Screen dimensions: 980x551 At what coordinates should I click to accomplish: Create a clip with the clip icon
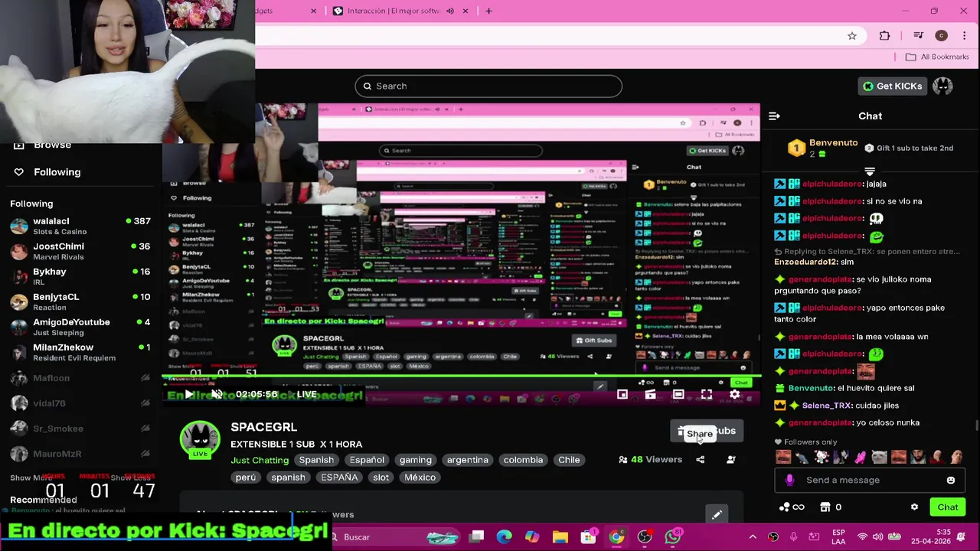pyautogui.click(x=650, y=394)
